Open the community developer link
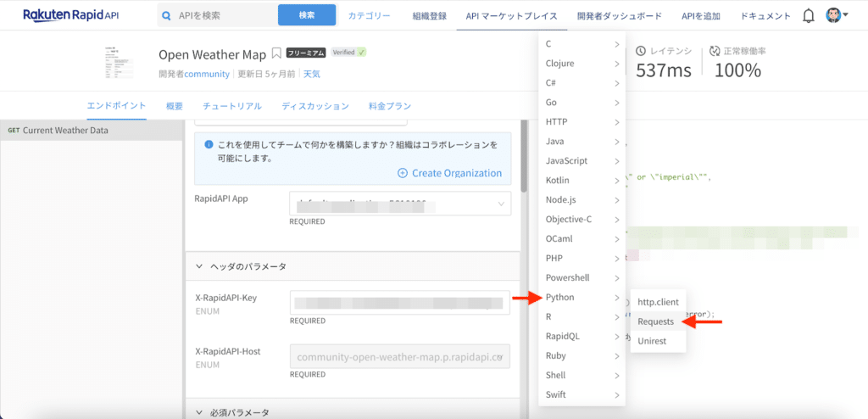This screenshot has width=868, height=419. [x=207, y=74]
